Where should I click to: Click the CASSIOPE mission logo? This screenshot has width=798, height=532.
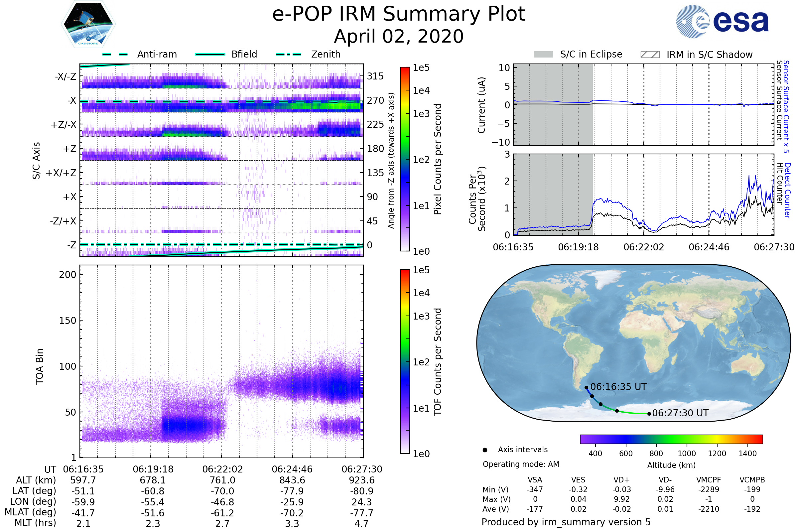88,24
